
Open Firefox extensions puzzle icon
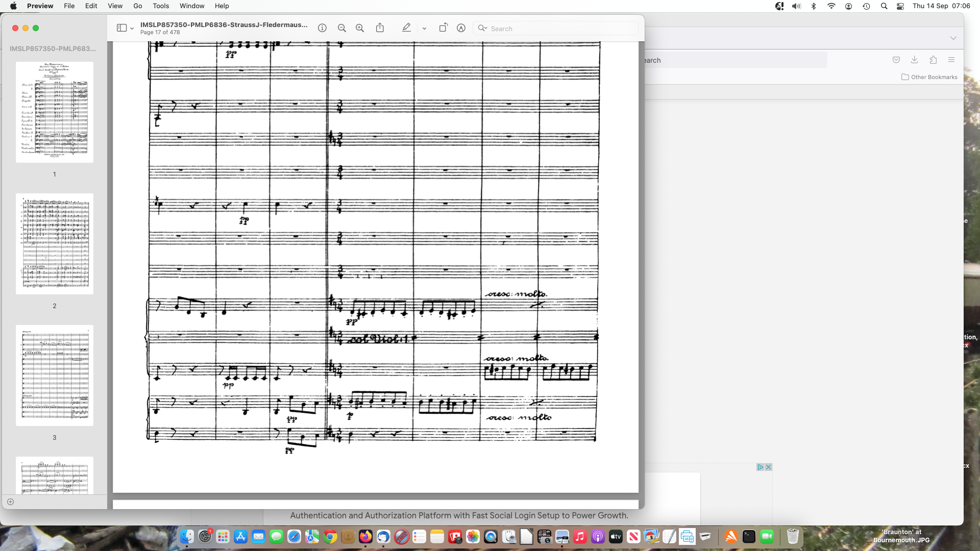point(933,60)
